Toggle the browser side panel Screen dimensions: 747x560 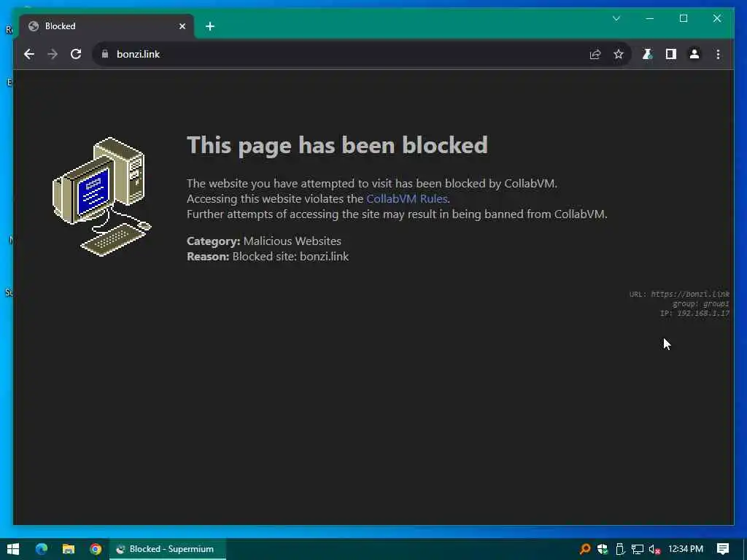coord(671,54)
